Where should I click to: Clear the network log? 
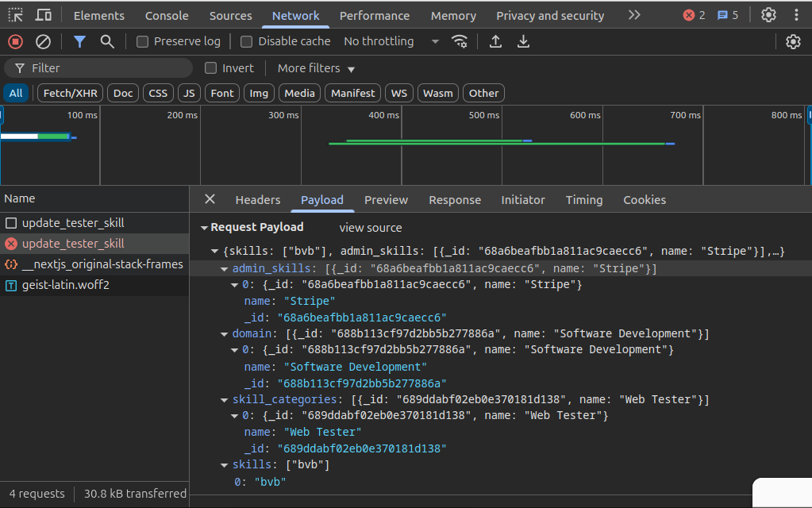tap(44, 41)
